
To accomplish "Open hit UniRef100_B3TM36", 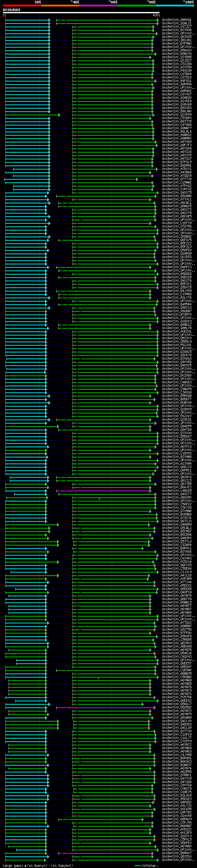I will click(177, 30).
